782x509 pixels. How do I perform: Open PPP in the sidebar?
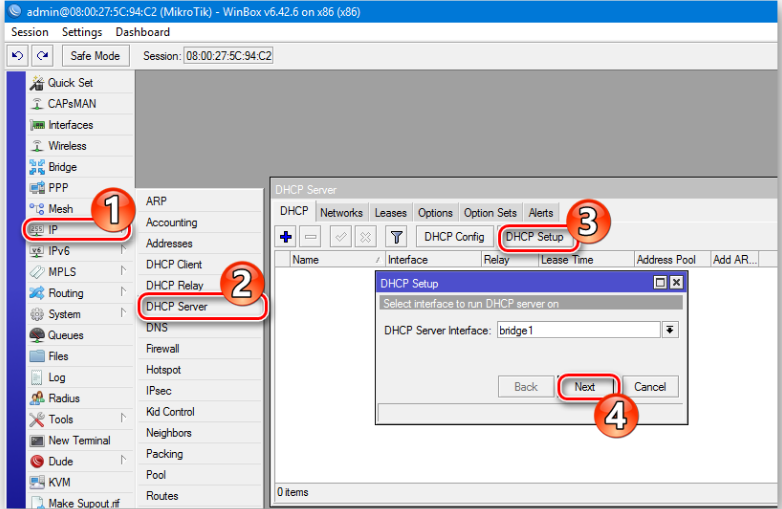click(x=80, y=187)
